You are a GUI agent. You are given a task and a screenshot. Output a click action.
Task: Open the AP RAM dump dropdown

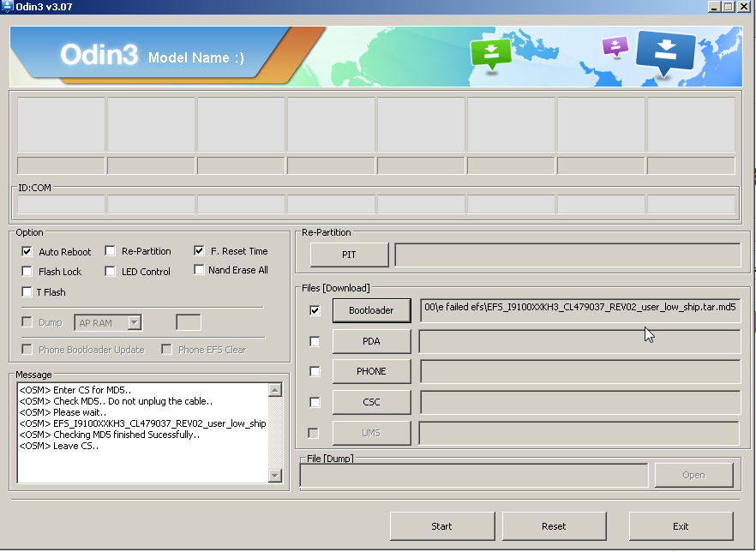(x=135, y=322)
